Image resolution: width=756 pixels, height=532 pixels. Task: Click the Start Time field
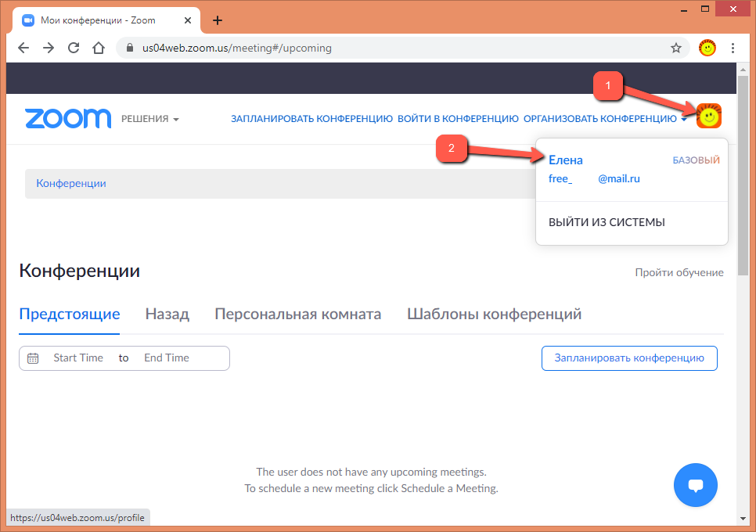(78, 358)
